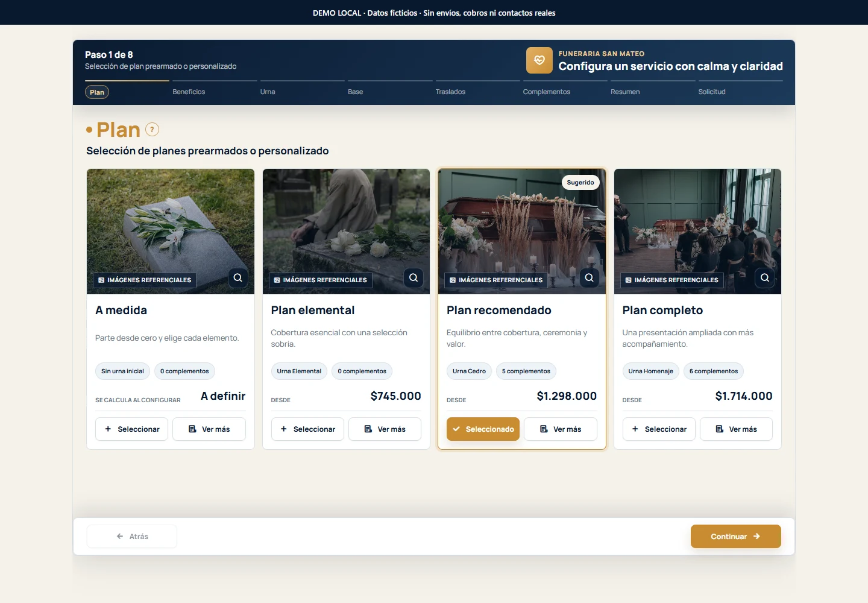The width and height of the screenshot is (868, 603).
Task: Select the Plan completo option
Action: click(x=659, y=429)
